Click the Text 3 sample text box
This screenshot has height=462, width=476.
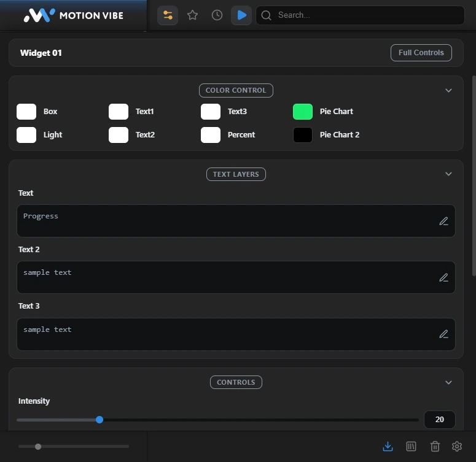point(236,334)
